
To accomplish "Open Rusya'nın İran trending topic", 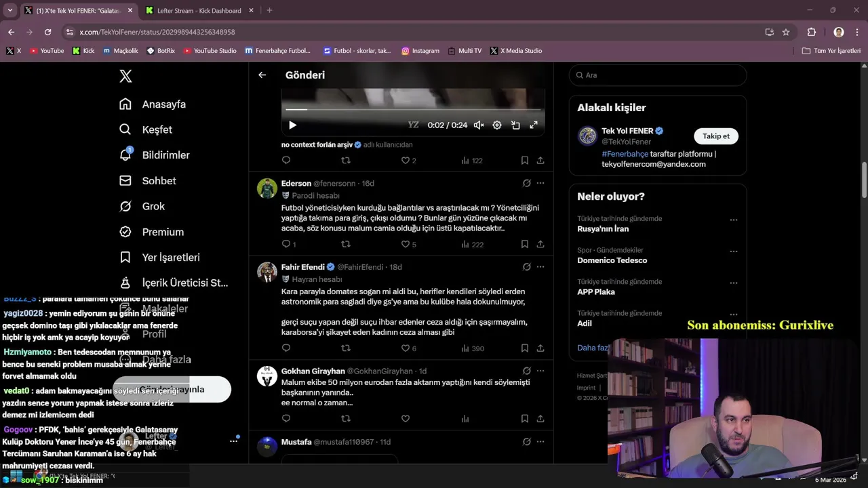I will point(604,229).
